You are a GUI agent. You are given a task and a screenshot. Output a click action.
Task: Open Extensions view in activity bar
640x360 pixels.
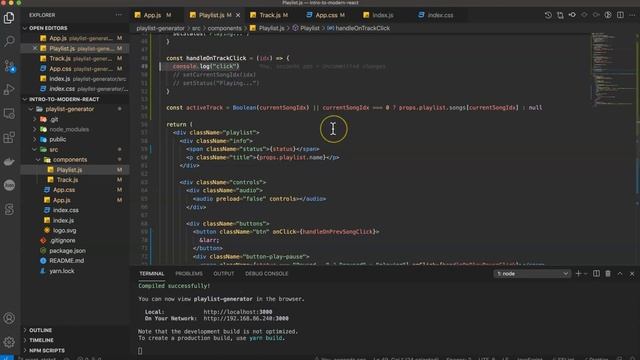[9, 137]
